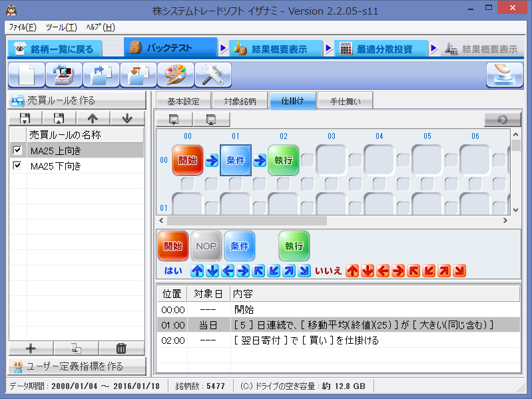Image resolution: width=532 pixels, height=399 pixels.
Task: Pick the 開始 block from the palette
Action: [x=173, y=246]
